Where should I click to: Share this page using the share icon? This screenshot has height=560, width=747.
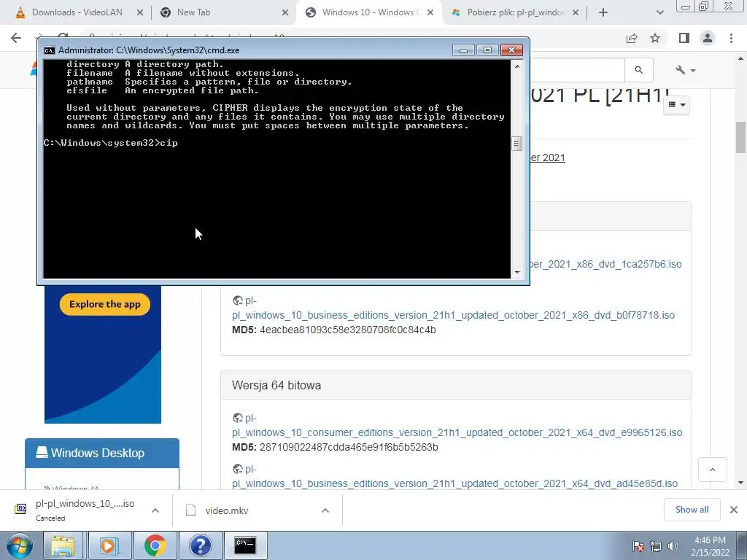632,38
